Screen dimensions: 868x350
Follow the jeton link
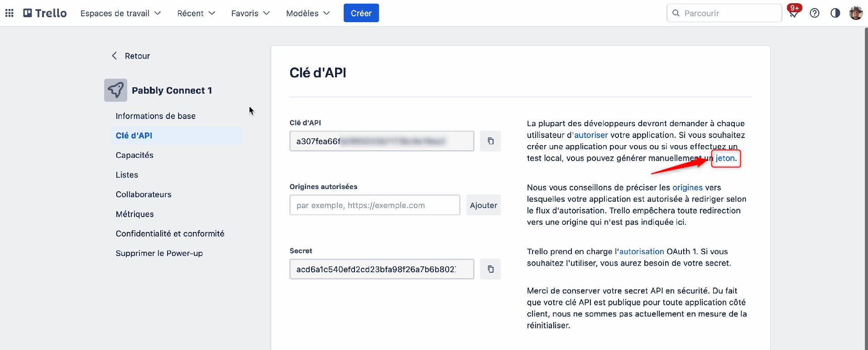click(725, 158)
